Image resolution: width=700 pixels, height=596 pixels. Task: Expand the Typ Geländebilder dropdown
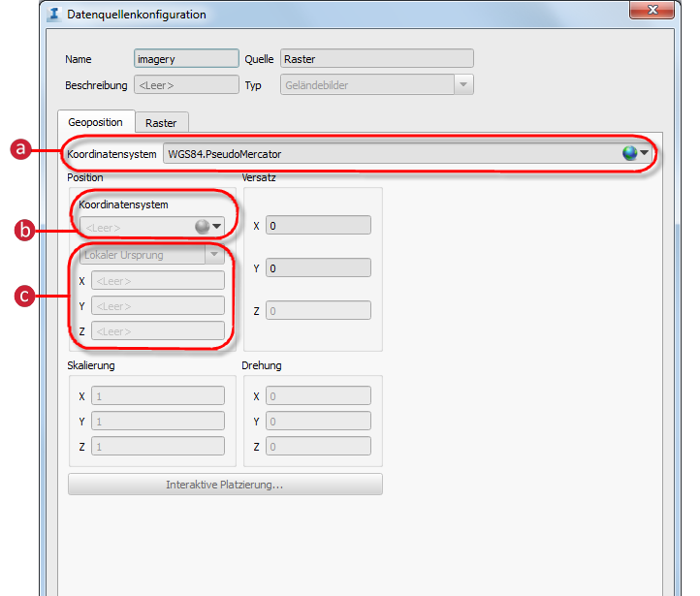(x=463, y=84)
